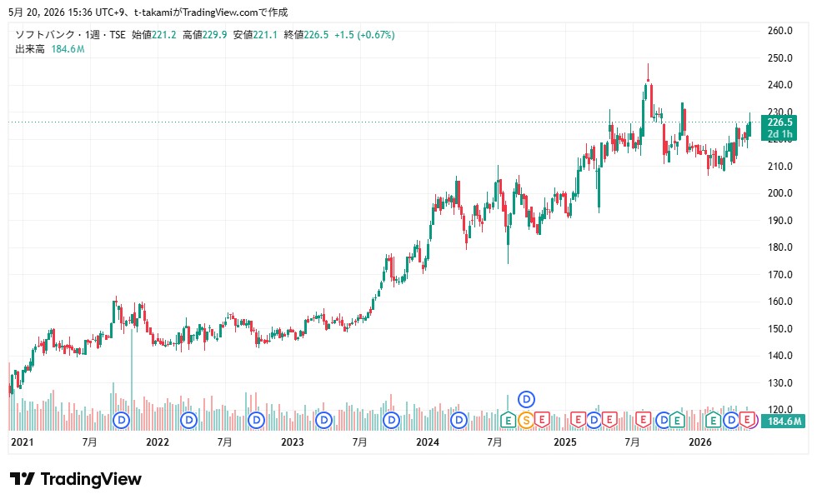This screenshot has width=817, height=504.
Task: Click the 260.0 price axis label
Action: 780,31
